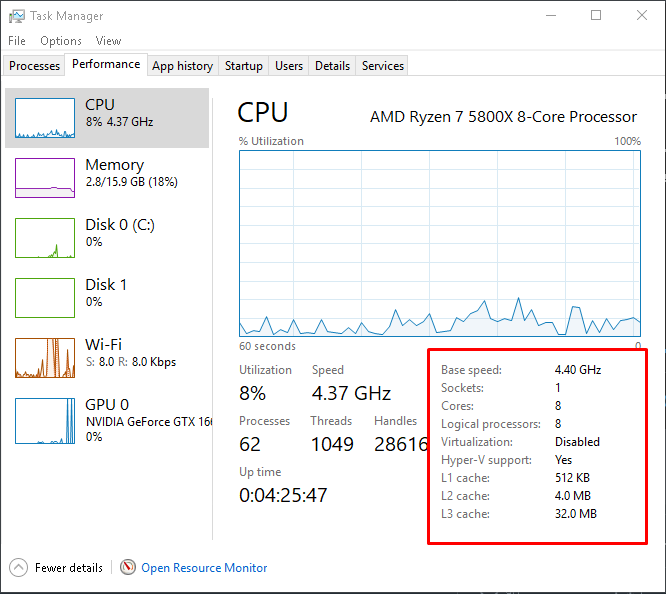Switch to the Details tab
666x594 pixels.
click(333, 66)
